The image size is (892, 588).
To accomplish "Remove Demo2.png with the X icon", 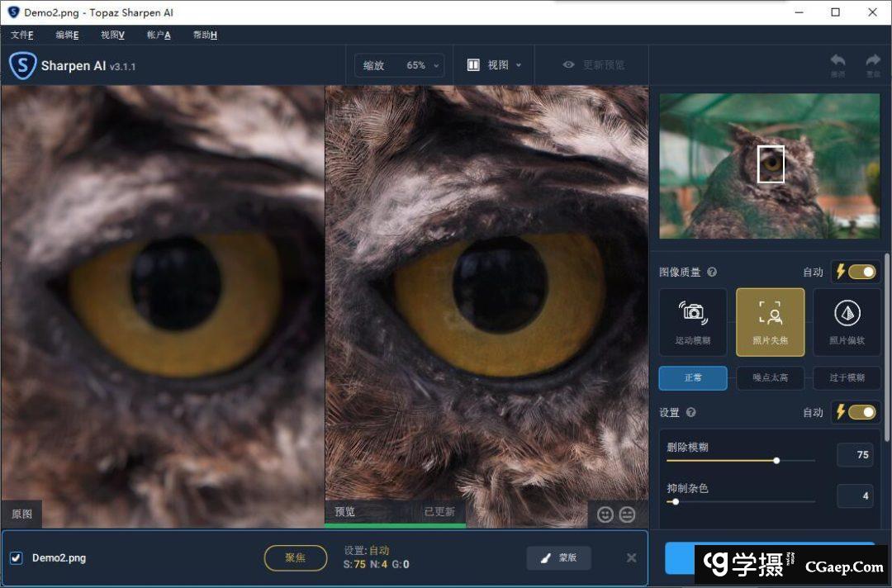I will pyautogui.click(x=631, y=557).
